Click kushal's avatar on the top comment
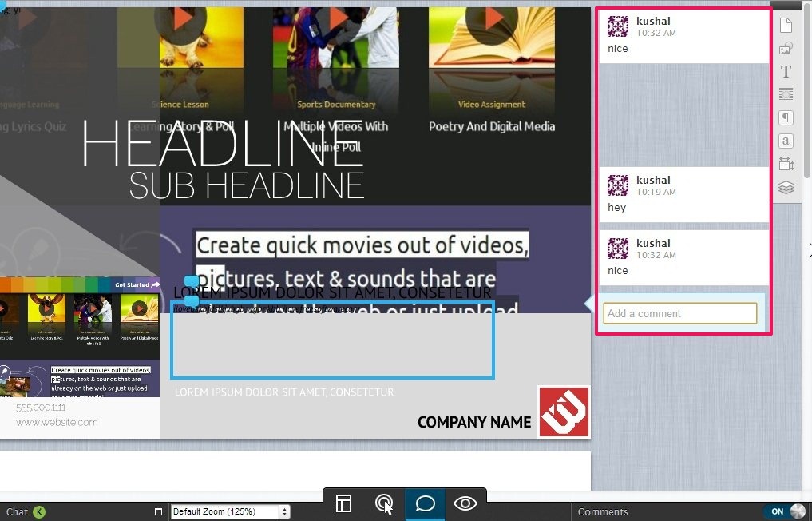 tap(618, 26)
